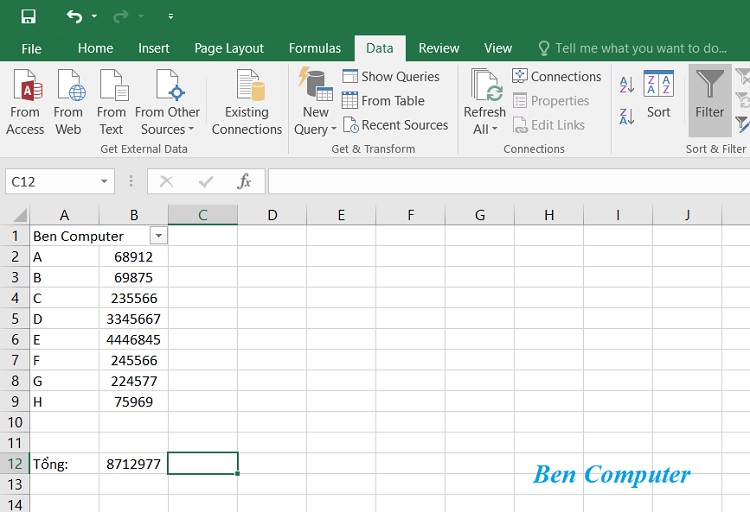This screenshot has height=512, width=750.
Task: Sort A to Z ascending icon
Action: (x=627, y=85)
